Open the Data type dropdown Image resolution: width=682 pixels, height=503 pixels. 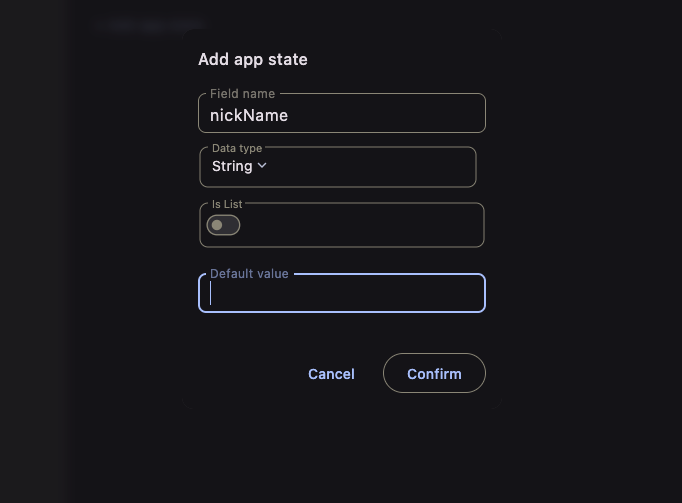click(338, 167)
